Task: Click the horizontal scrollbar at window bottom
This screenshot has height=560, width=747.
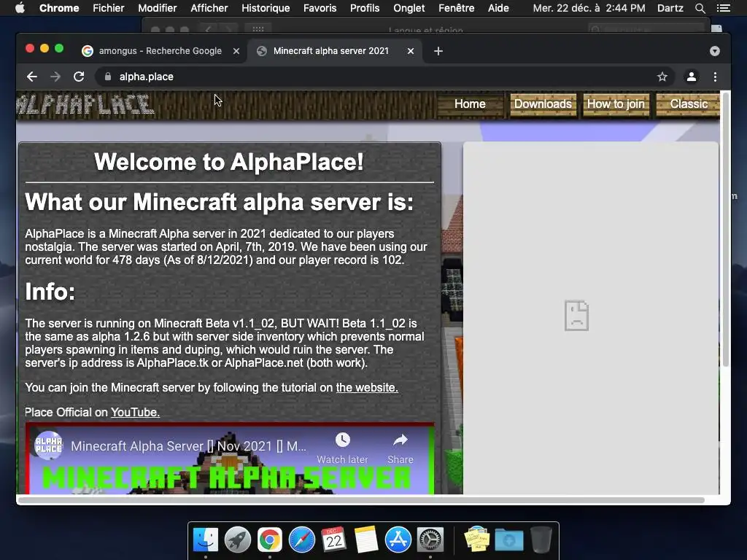Action: click(361, 500)
